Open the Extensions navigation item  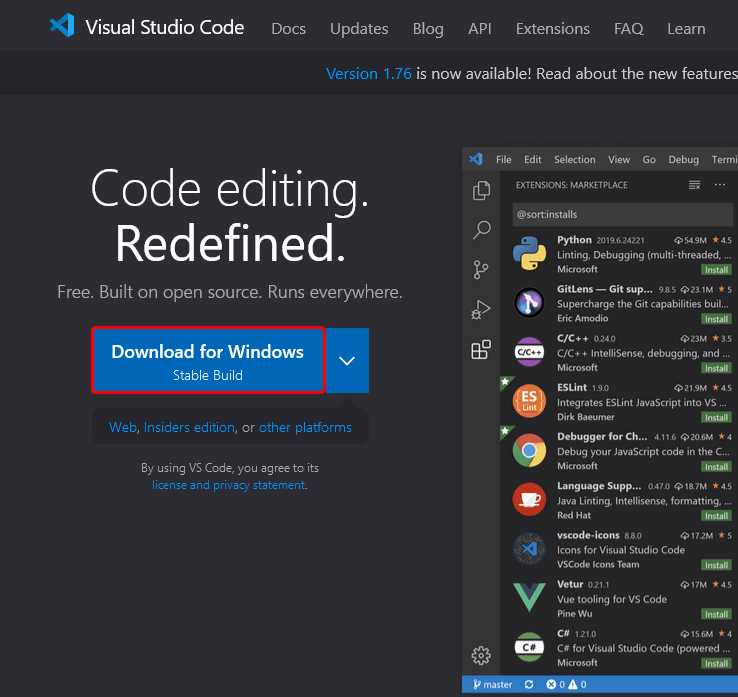[x=553, y=29]
